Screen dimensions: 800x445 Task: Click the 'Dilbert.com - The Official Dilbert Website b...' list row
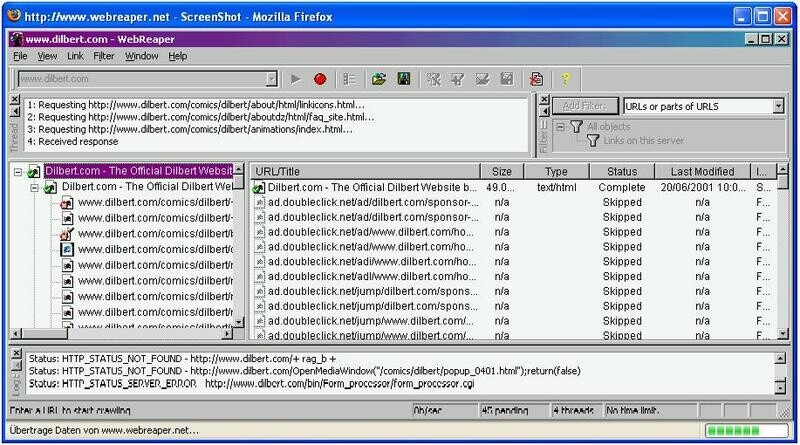[515, 188]
